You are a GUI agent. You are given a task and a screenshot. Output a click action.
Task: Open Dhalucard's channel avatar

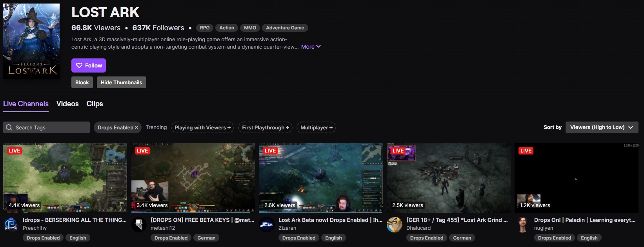pyautogui.click(x=394, y=224)
